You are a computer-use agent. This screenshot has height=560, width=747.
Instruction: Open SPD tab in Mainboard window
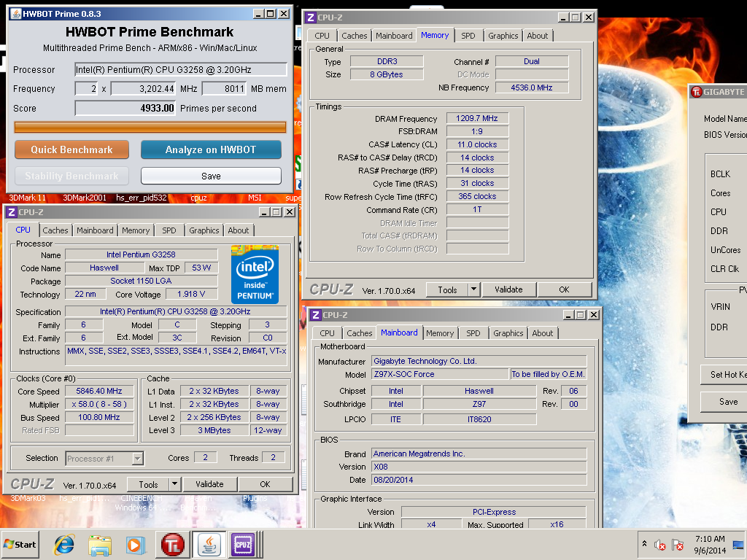[473, 333]
